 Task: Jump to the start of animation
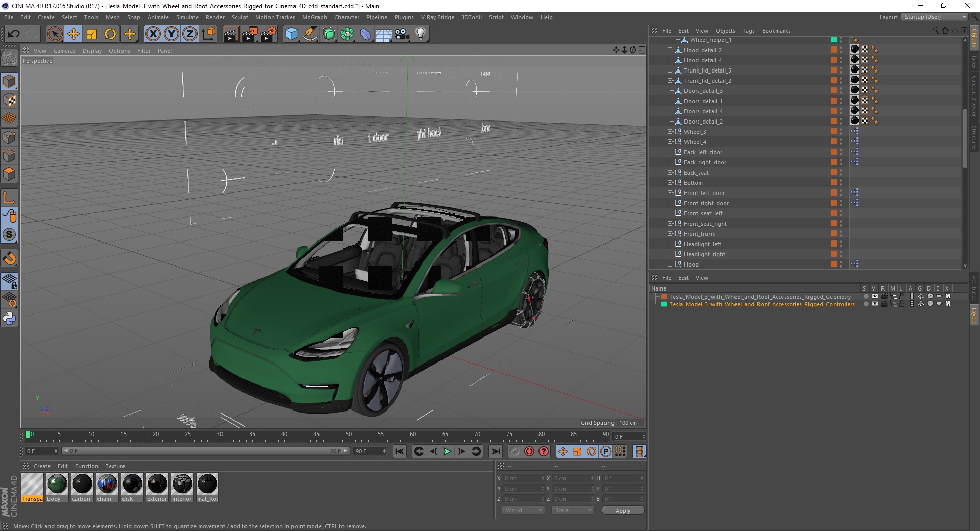tap(400, 451)
